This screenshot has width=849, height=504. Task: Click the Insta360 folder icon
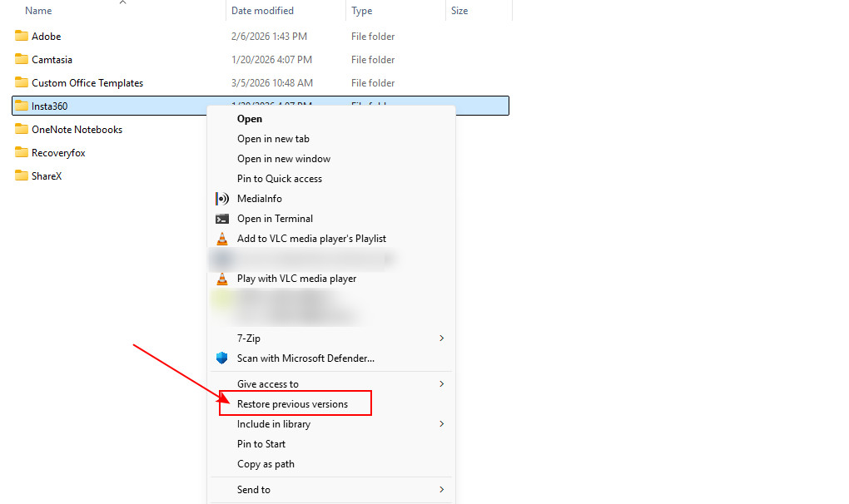click(x=22, y=106)
